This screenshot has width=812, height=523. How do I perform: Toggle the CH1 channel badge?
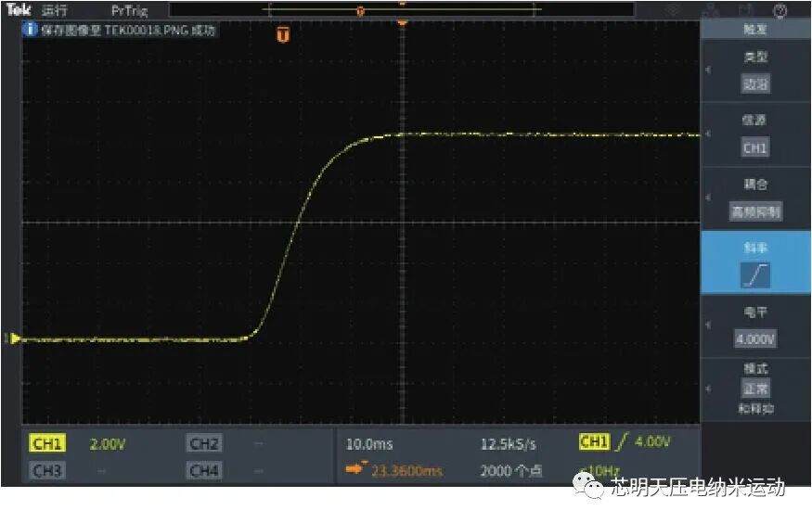coord(47,443)
